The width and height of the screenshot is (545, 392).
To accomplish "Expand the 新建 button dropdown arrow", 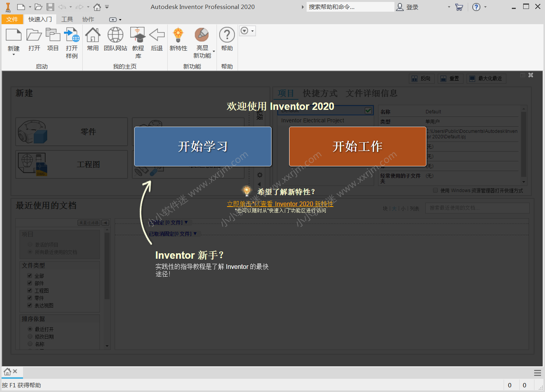I will (14, 55).
